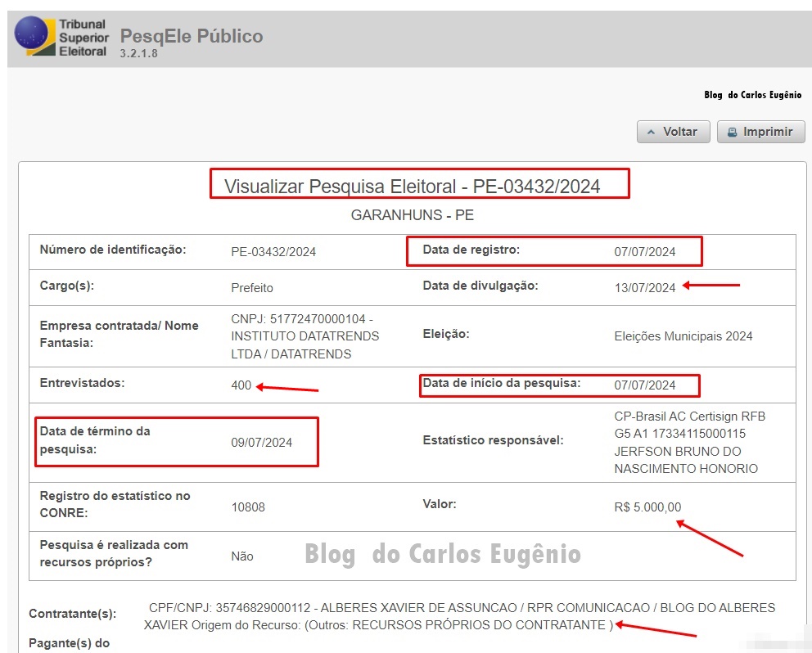Click the CONRE registration number 10808
The height and width of the screenshot is (653, 812).
(x=248, y=507)
